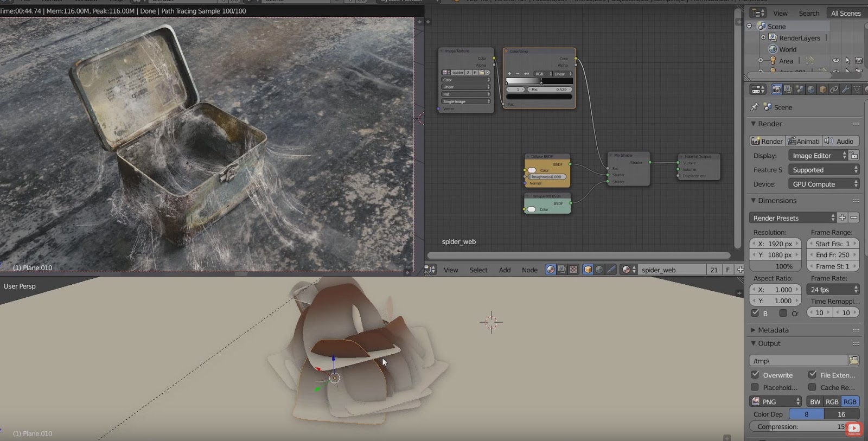The height and width of the screenshot is (441, 868).
Task: Add a new render preset plus icon
Action: pyautogui.click(x=842, y=218)
